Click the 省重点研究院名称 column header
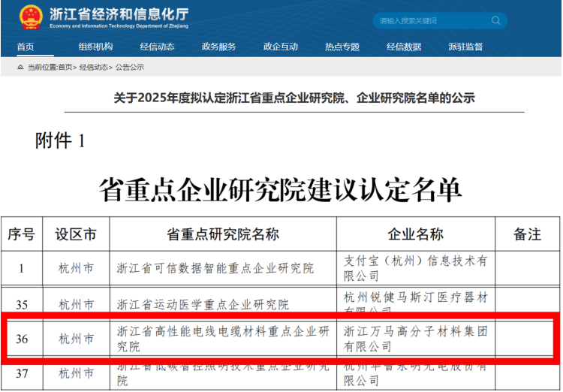Image resolution: width=563 pixels, height=392 pixels. 222,234
